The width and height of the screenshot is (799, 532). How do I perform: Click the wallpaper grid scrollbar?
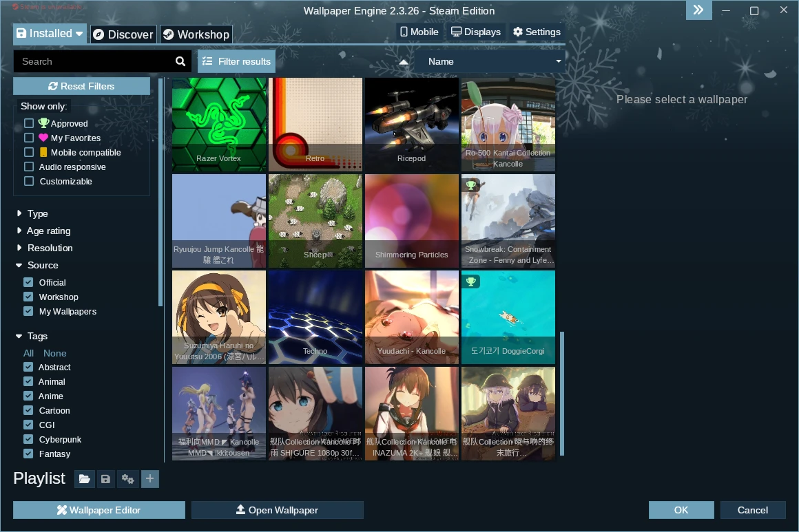pyautogui.click(x=562, y=394)
